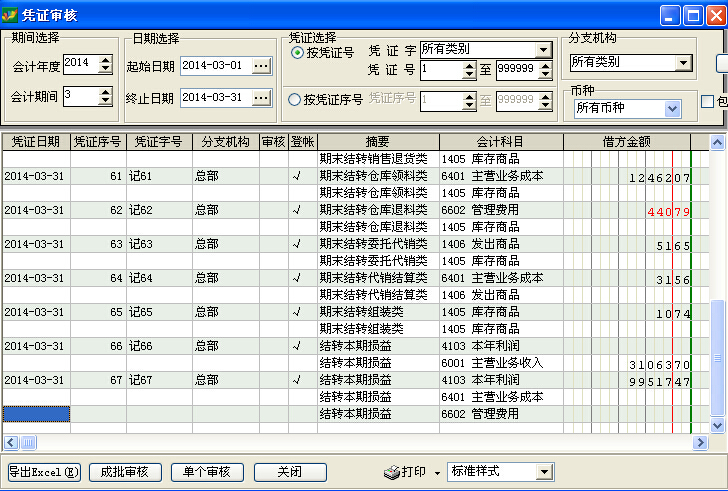Toggle the checkbox right of 币种
This screenshot has height=491, width=728.
[x=707, y=101]
